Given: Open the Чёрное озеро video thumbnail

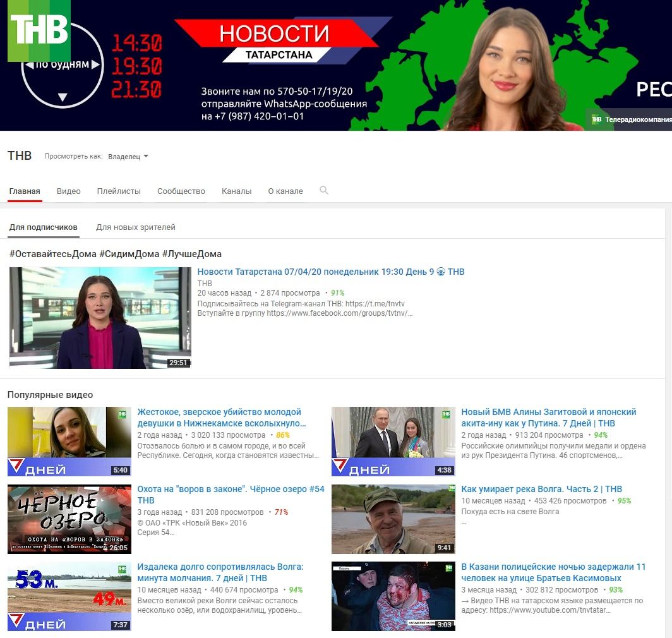Looking at the screenshot, I should (x=69, y=519).
